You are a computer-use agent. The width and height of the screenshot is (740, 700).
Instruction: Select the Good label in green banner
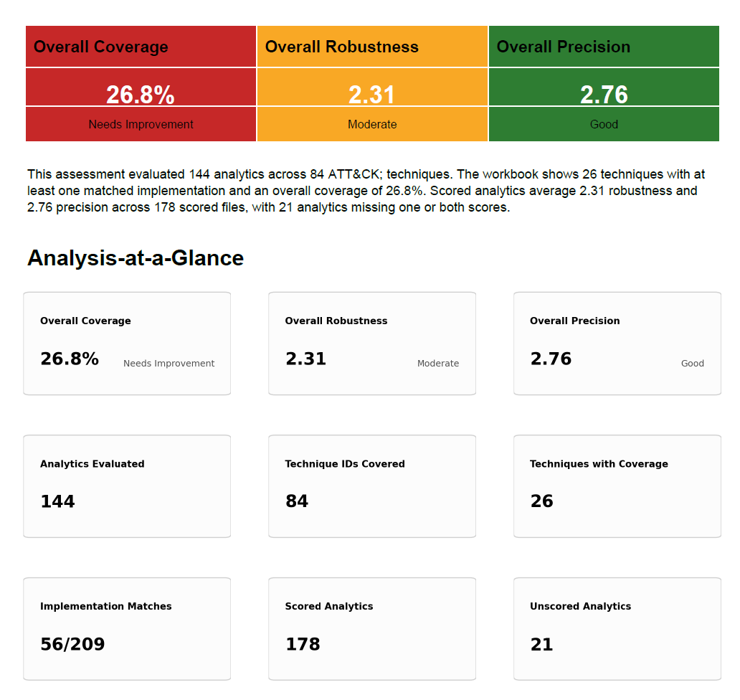click(x=604, y=124)
